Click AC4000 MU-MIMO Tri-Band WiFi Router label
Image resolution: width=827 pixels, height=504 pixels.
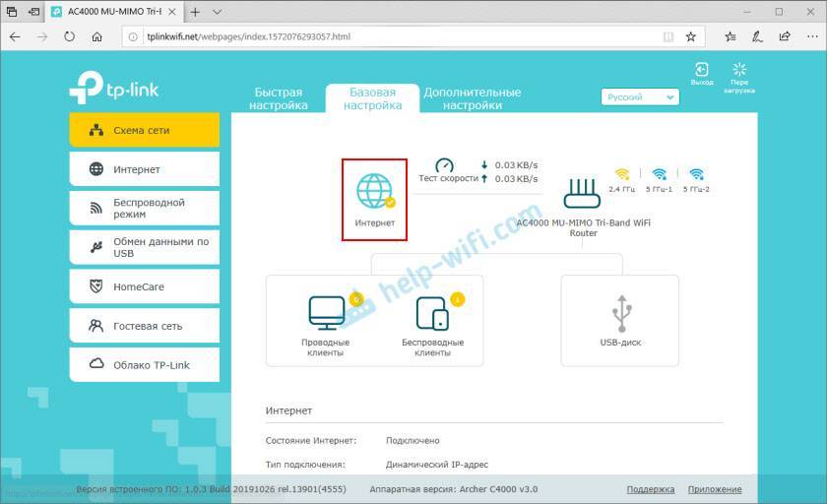tap(583, 227)
